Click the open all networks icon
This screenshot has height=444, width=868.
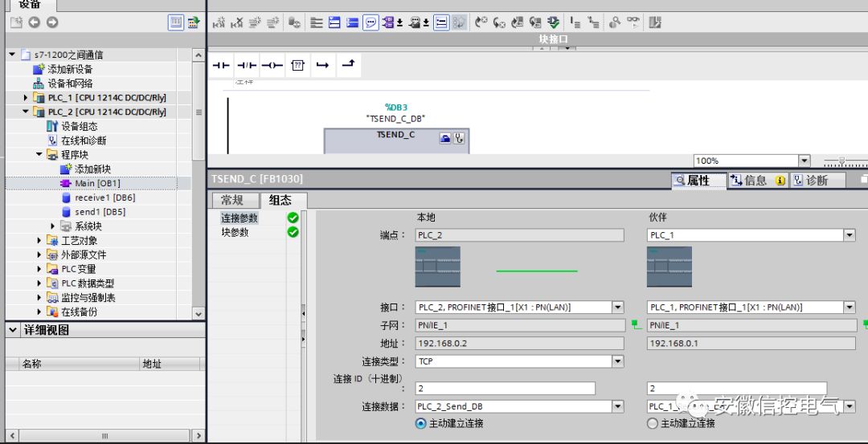pyautogui.click(x=334, y=22)
